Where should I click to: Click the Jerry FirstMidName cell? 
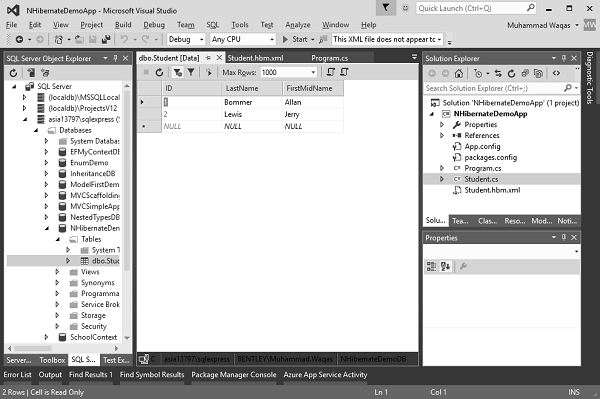point(313,114)
